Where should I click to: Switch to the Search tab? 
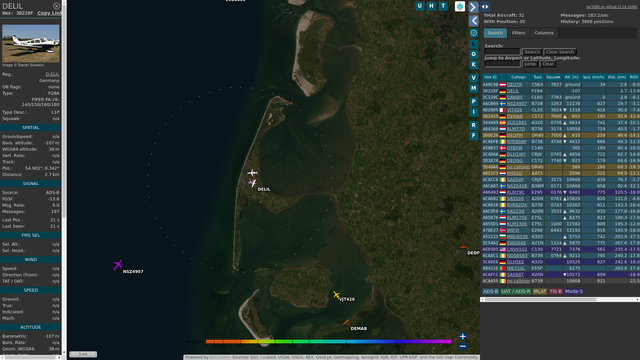(495, 33)
